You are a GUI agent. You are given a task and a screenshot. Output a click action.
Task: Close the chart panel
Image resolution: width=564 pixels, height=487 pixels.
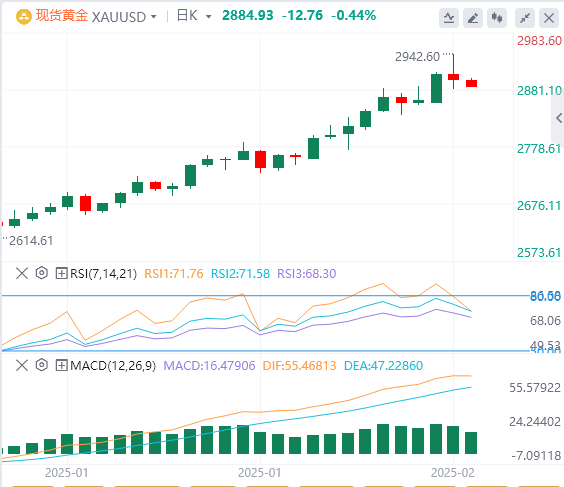tap(549, 18)
